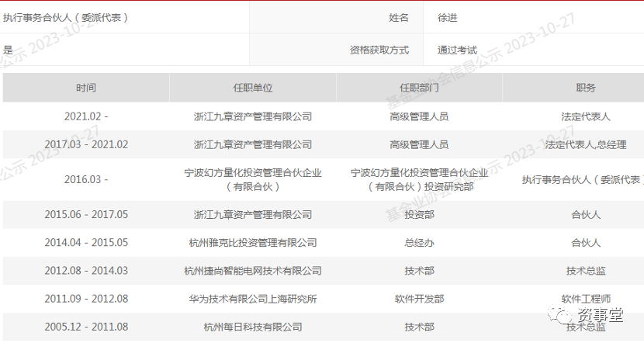Screen dimensions: 644x343
Task: Click 杭州雅克比投资管理有限公司
Action: point(253,242)
